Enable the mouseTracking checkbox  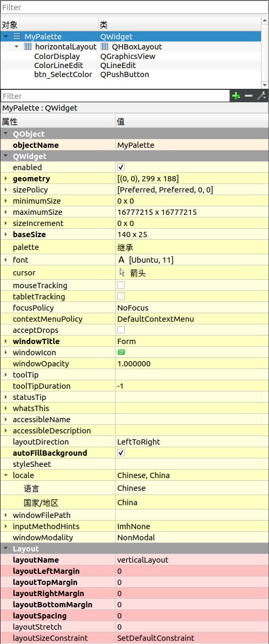click(121, 285)
